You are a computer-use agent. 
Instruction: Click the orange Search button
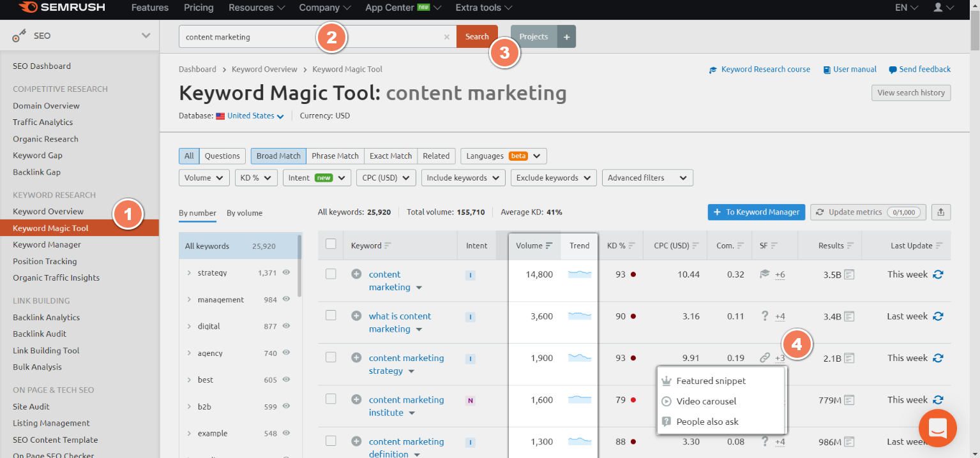[477, 36]
